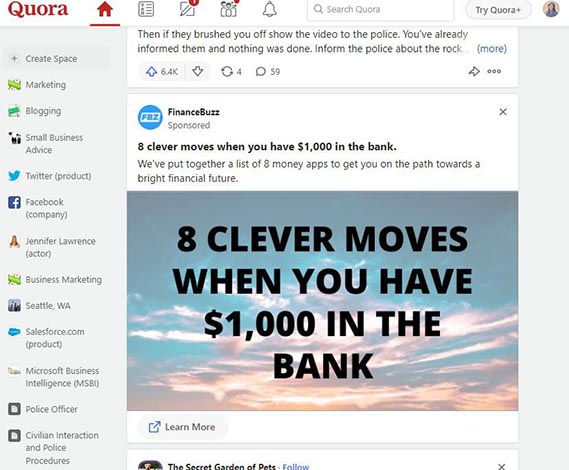Upvote the answer with 6.4K

[x=162, y=71]
